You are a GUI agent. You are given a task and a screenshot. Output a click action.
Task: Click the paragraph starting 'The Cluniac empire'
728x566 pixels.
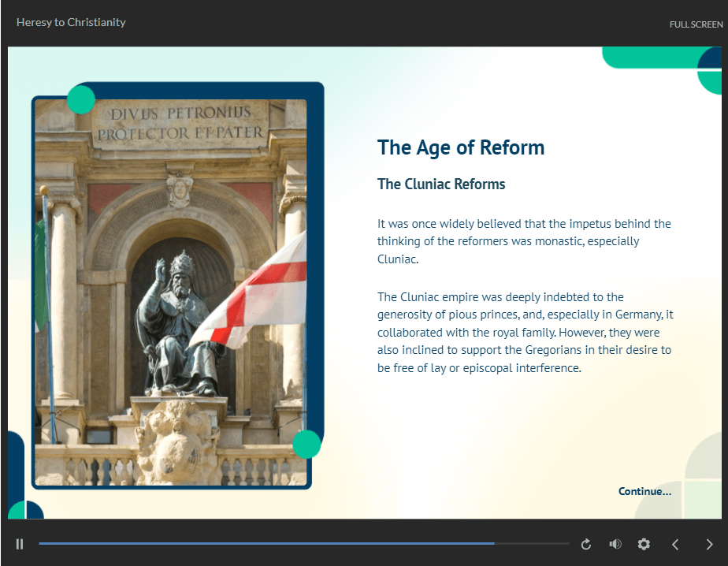pyautogui.click(x=525, y=332)
